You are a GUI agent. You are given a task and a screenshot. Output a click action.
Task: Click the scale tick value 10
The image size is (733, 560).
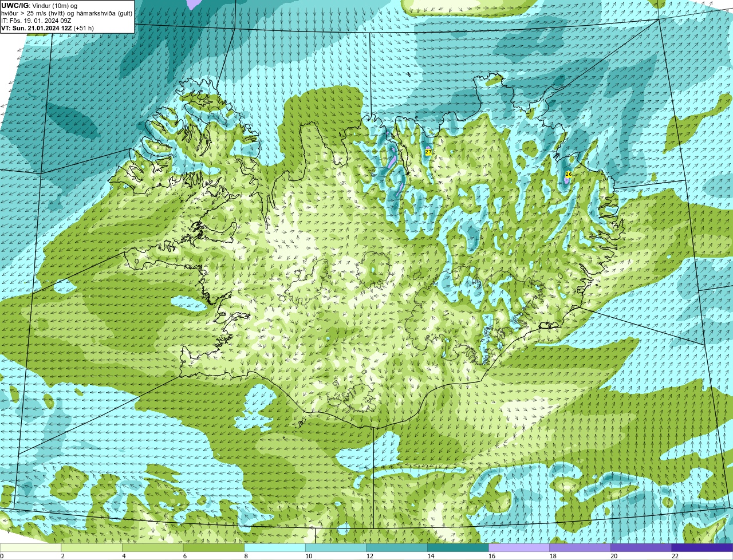click(309, 556)
